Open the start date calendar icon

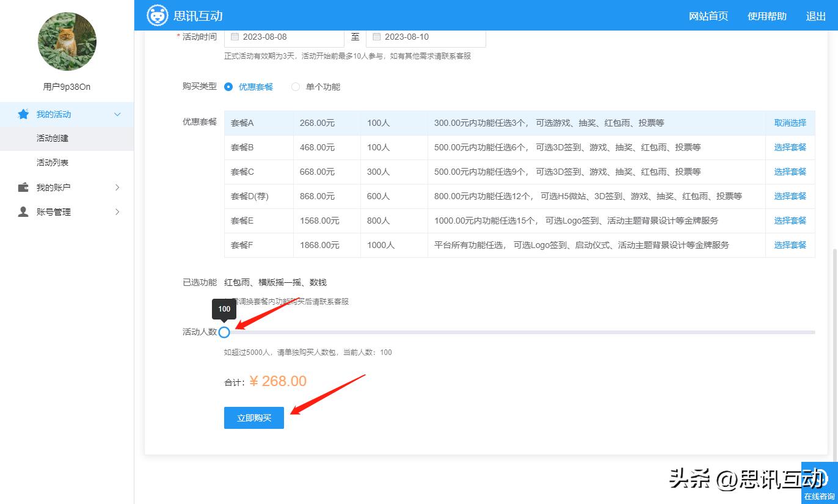(235, 37)
